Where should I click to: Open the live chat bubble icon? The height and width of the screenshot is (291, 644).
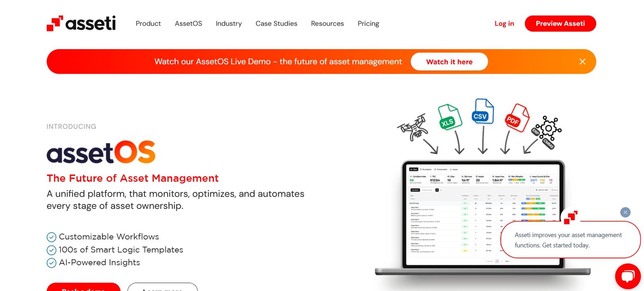[x=627, y=276]
